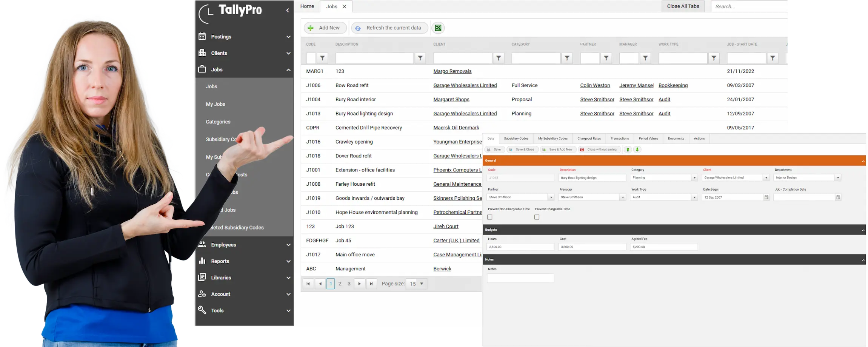Viewport: 868px width, 347px height.
Task: Collapse the sidebar with the arrow icon
Action: click(x=288, y=11)
